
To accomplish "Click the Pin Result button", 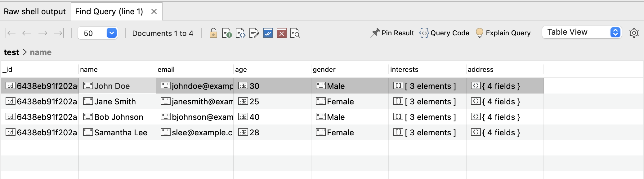I will coord(392,33).
